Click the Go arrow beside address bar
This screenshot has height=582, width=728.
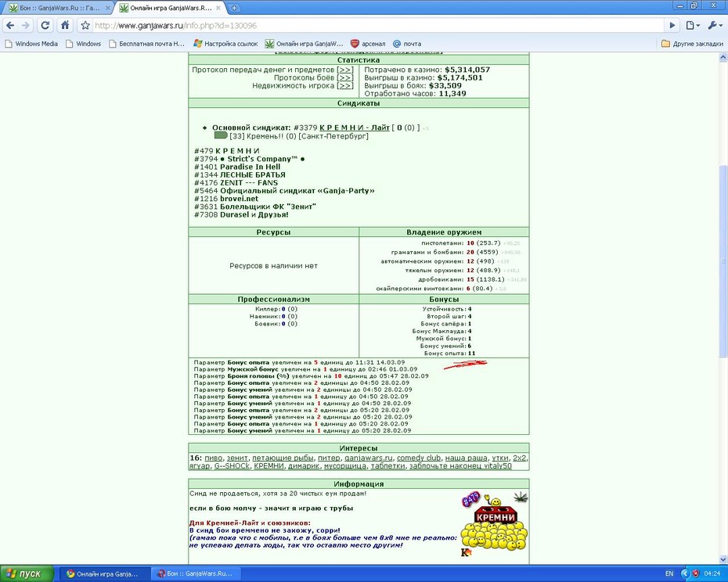click(672, 26)
